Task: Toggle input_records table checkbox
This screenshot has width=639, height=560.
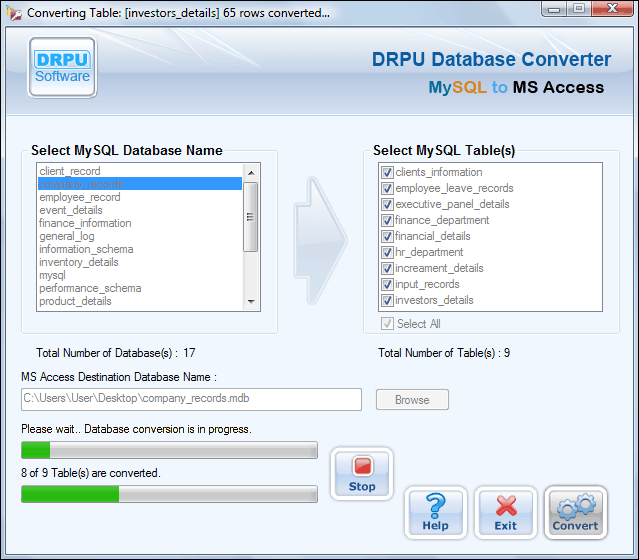Action: 387,284
